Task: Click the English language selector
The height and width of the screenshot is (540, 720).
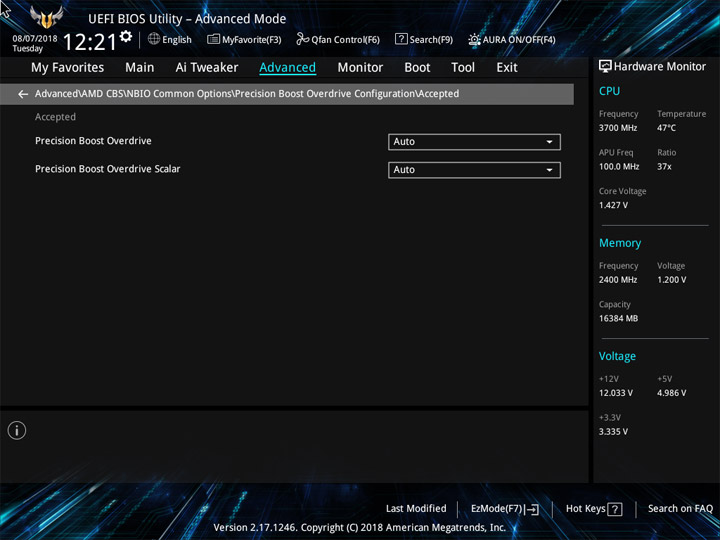Action: (177, 39)
